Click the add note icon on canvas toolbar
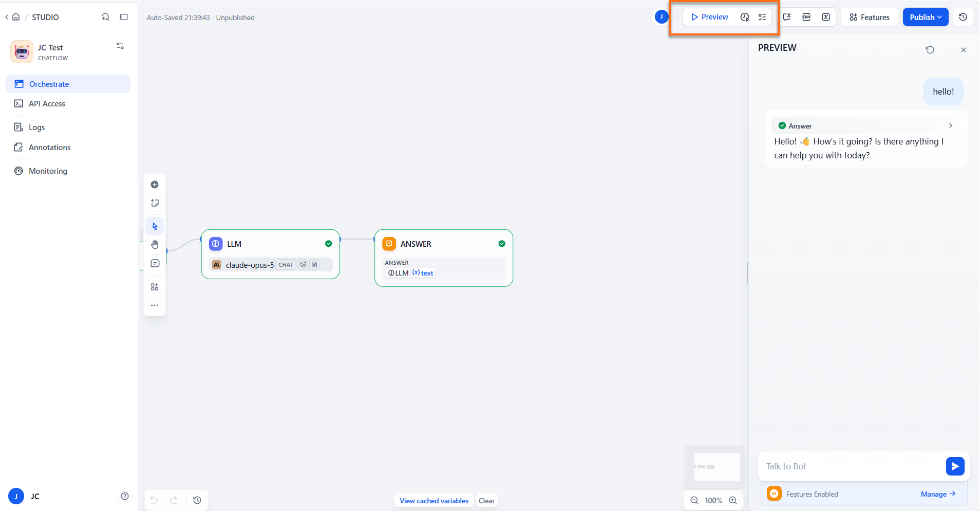The width and height of the screenshot is (980, 511). point(155,203)
